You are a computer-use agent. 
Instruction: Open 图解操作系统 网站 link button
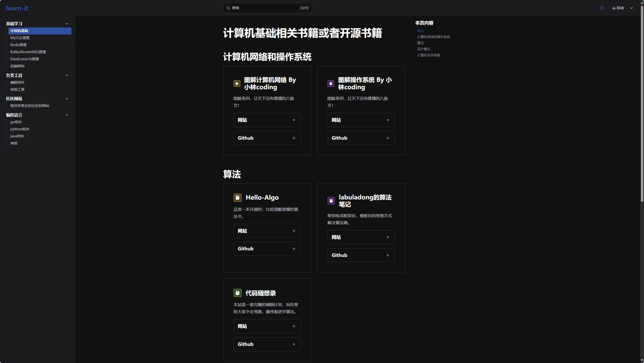(x=361, y=120)
